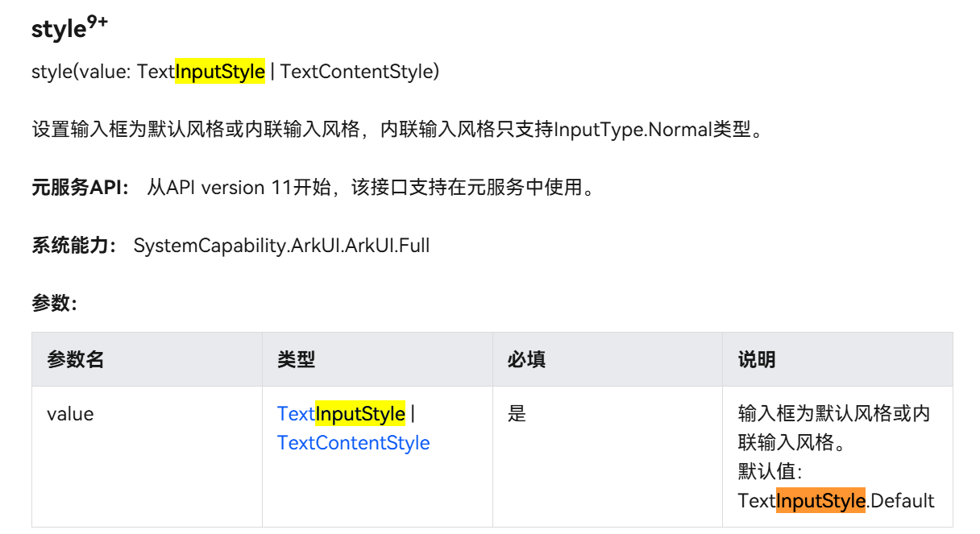
Task: Click the 元服务API bold label
Action: [x=79, y=188]
